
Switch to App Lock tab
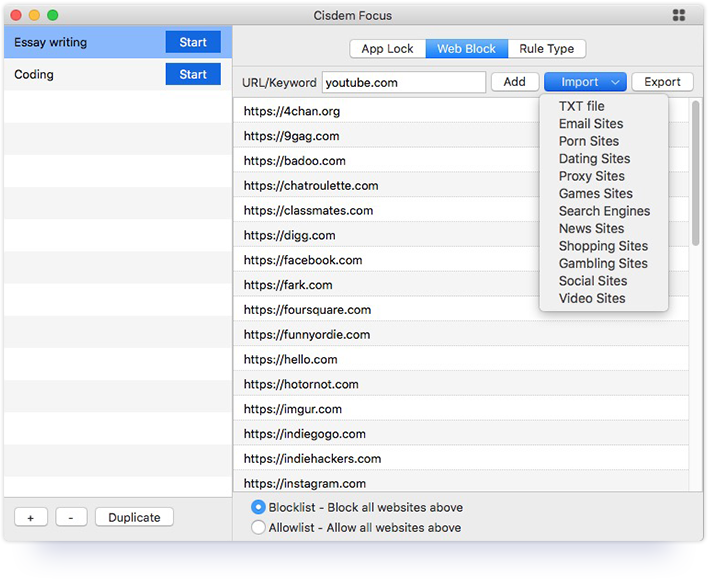(x=387, y=49)
